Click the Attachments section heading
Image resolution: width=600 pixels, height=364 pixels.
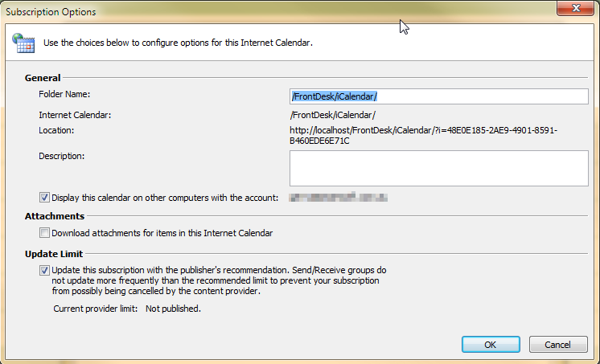(x=55, y=216)
